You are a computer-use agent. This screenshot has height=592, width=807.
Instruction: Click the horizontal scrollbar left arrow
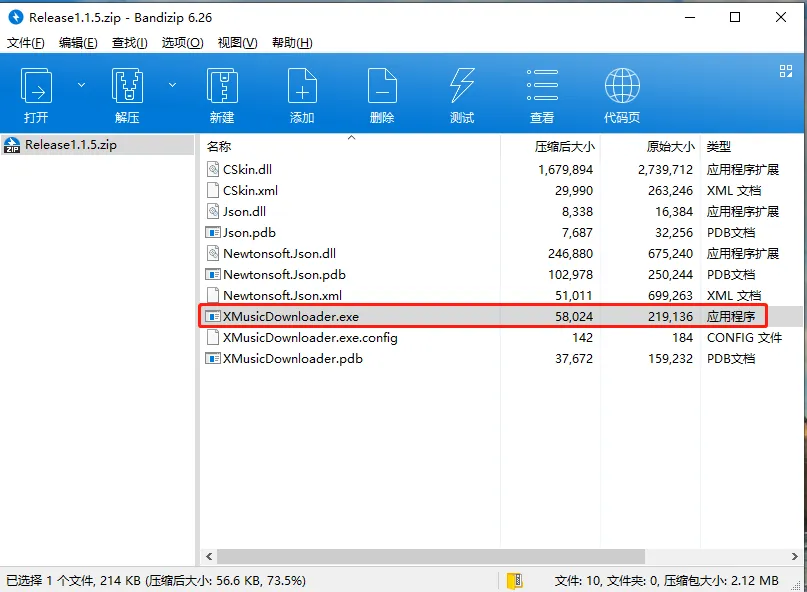pos(209,556)
